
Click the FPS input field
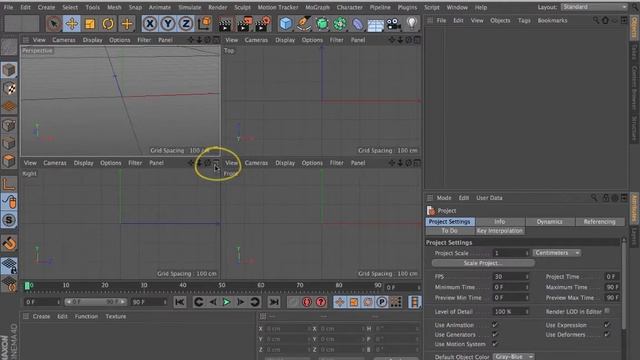[x=511, y=277]
